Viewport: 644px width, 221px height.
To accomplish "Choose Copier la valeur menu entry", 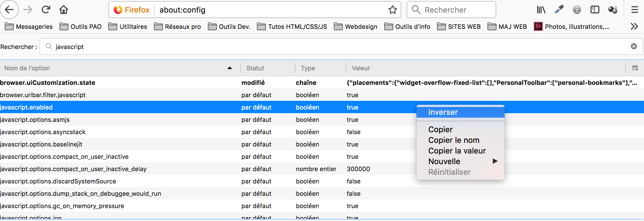I will click(x=460, y=151).
